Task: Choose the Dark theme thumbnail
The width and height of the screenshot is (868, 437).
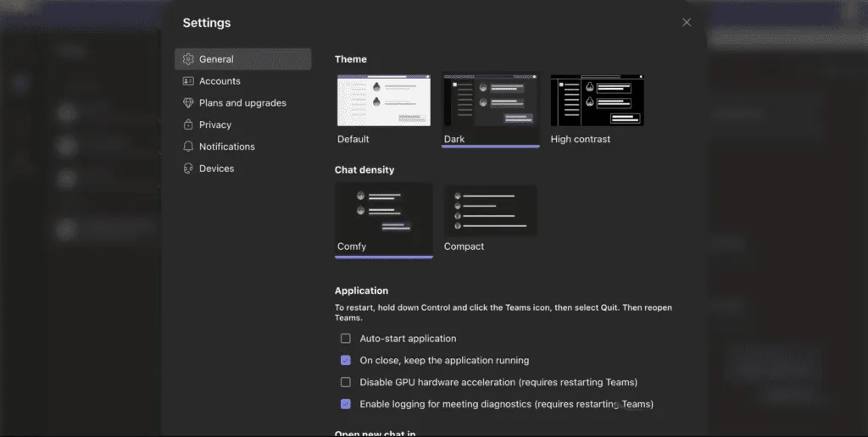Action: pyautogui.click(x=490, y=101)
